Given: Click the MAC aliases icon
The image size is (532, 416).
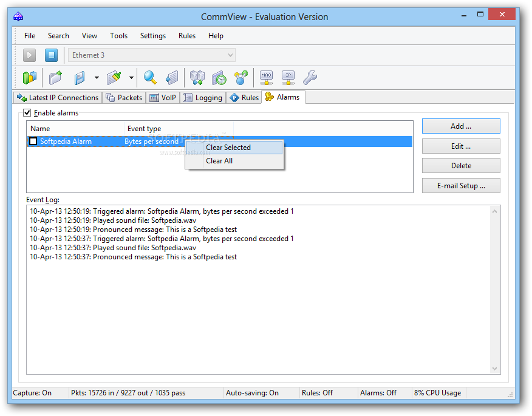Looking at the screenshot, I should (267, 78).
